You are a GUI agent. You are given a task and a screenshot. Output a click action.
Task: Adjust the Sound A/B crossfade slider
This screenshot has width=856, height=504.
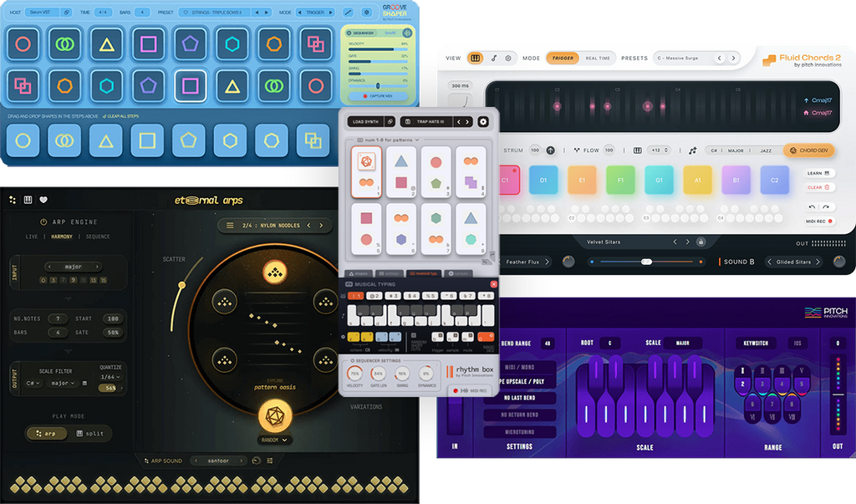pos(646,262)
